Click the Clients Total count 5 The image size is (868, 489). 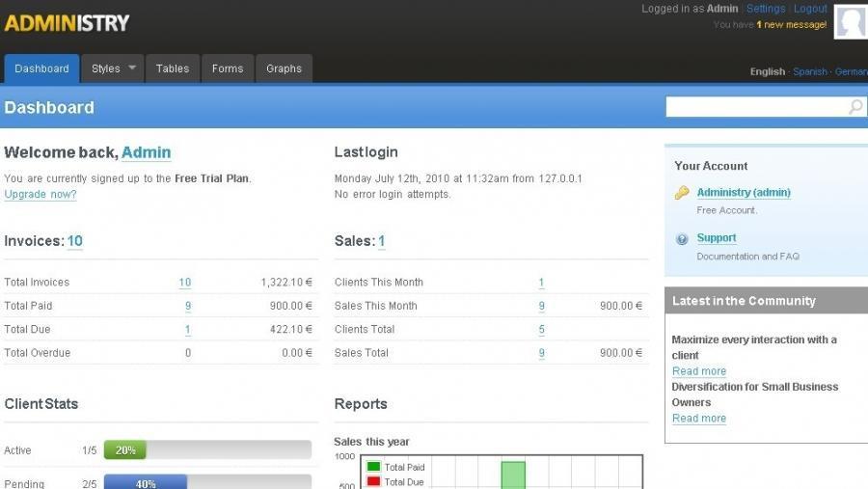[541, 330]
